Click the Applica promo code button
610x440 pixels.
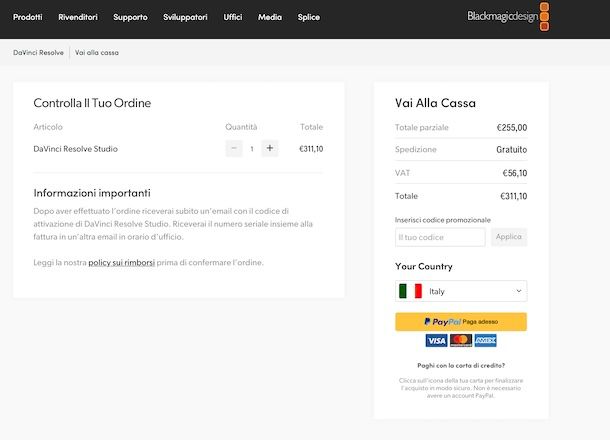point(509,237)
